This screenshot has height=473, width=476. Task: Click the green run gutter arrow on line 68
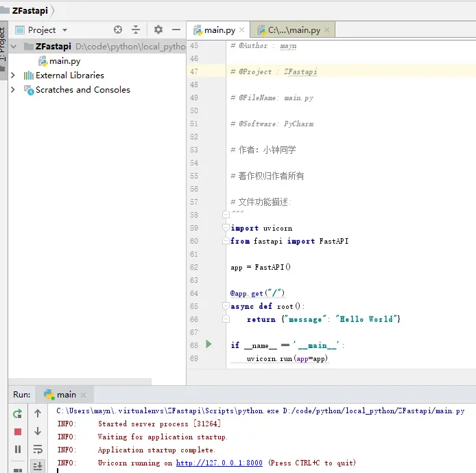[209, 344]
